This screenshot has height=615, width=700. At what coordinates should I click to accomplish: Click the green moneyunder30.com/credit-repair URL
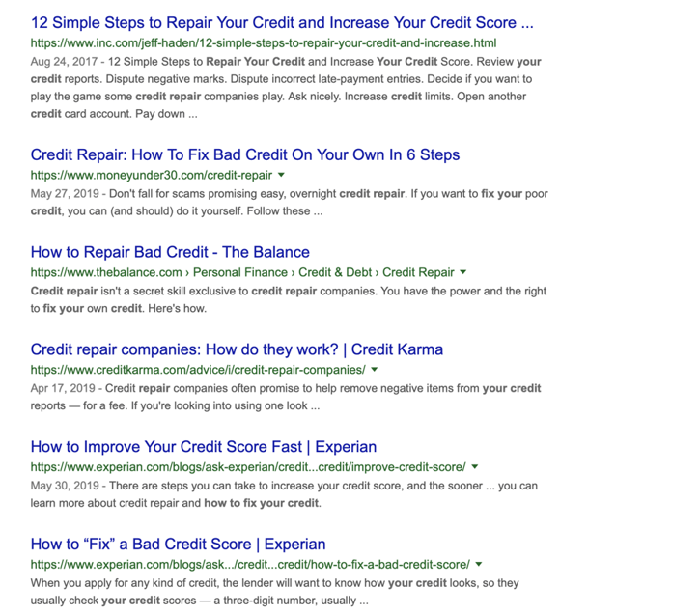tap(152, 176)
